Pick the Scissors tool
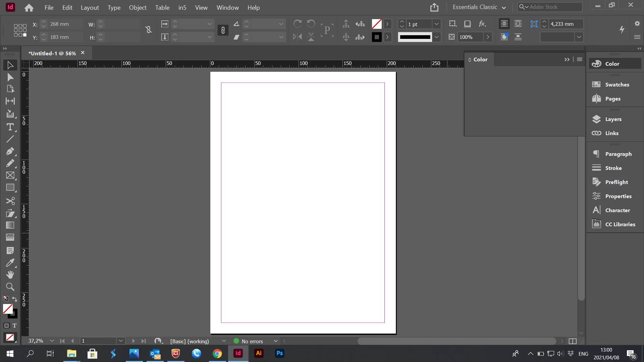Screen dimensions: 644x362 point(10,201)
